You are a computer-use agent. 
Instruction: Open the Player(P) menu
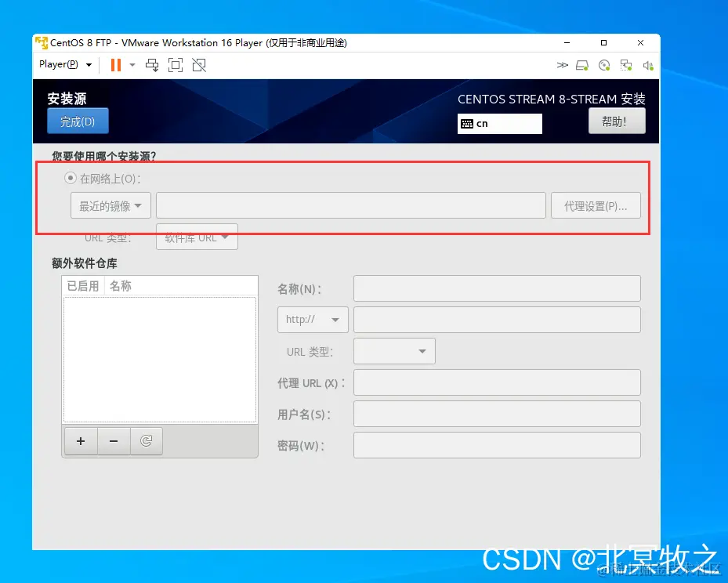pos(65,64)
